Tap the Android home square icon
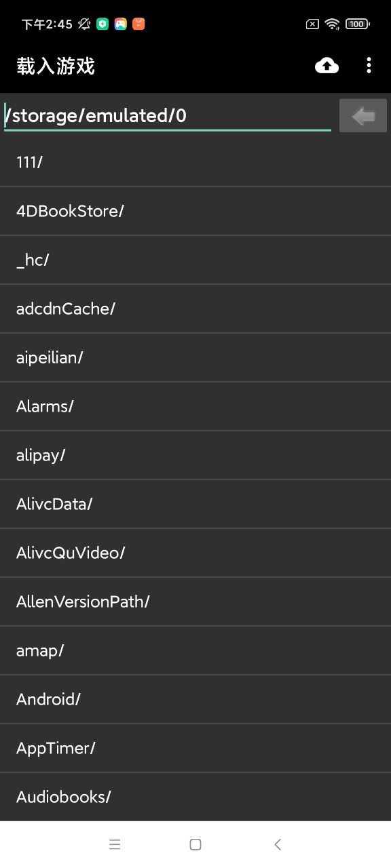Viewport: 391px width, 868px height. pyautogui.click(x=195, y=844)
